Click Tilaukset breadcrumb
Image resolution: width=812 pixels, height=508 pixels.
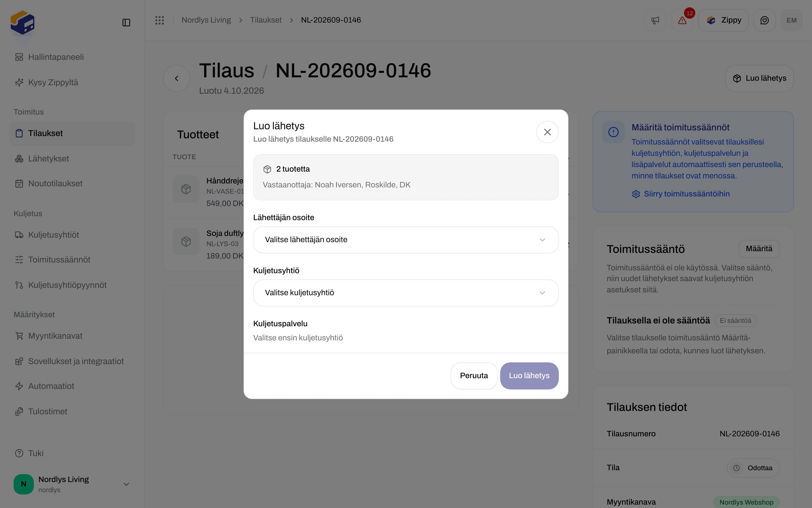[266, 20]
